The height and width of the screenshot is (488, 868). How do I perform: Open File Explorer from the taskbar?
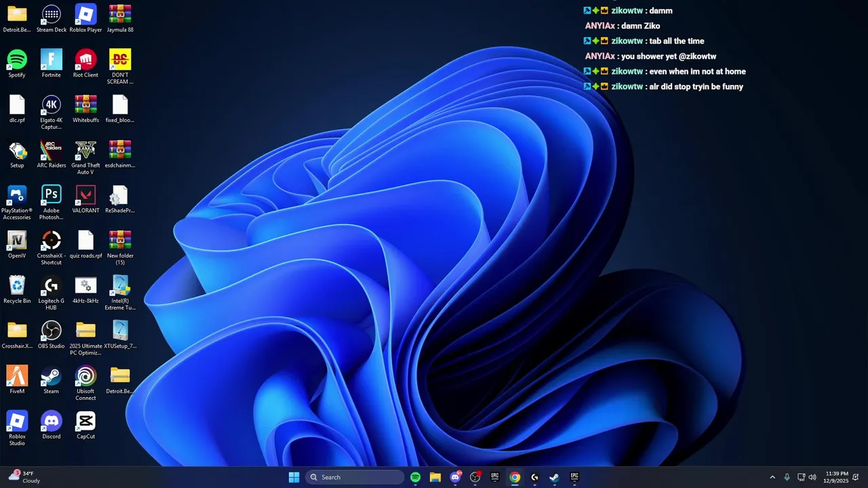pos(435,477)
